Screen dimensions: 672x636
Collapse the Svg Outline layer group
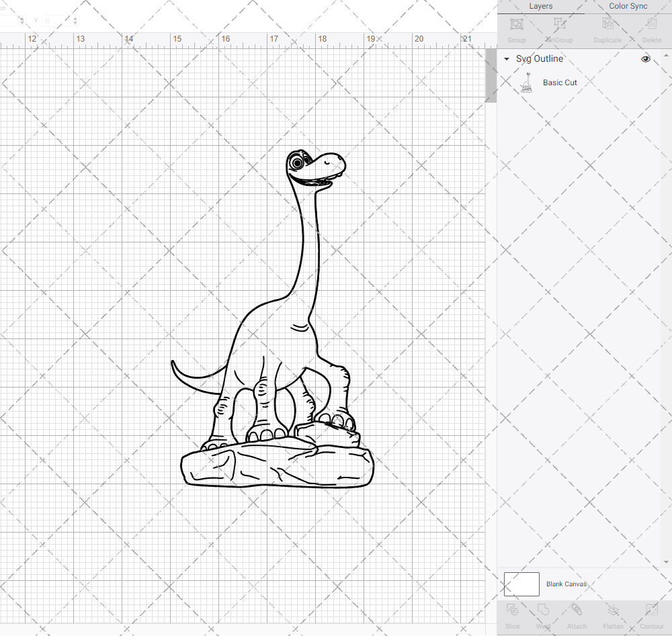pos(507,59)
